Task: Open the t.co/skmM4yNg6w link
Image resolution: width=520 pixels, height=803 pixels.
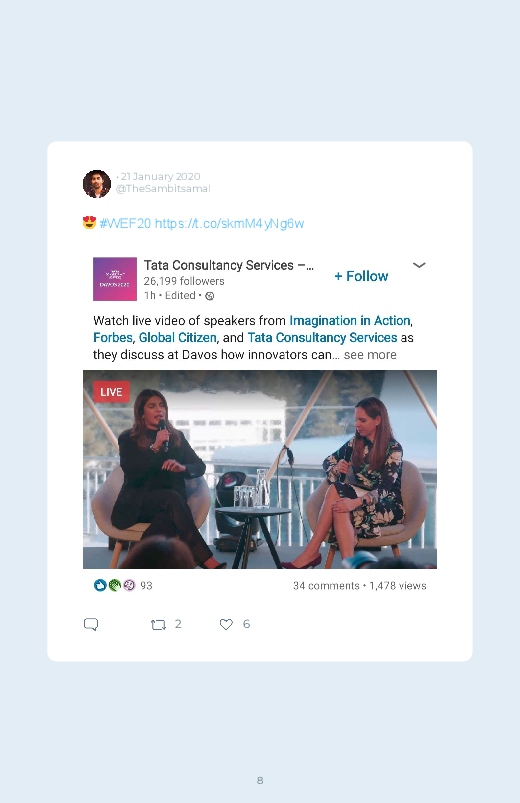Action: pos(229,224)
